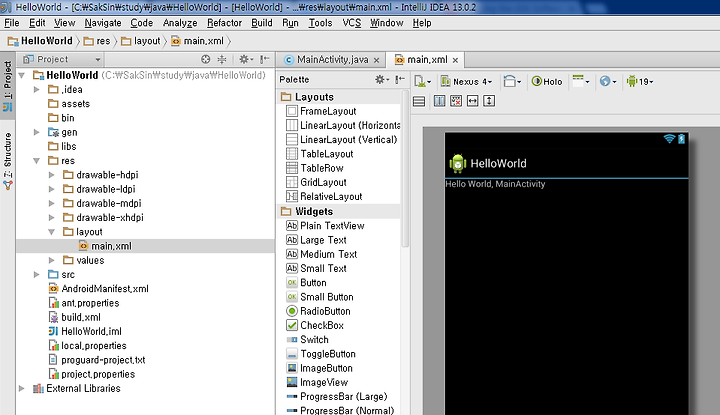The height and width of the screenshot is (415, 720).
Task: Open the Nexus 4 device selector
Action: pos(466,82)
